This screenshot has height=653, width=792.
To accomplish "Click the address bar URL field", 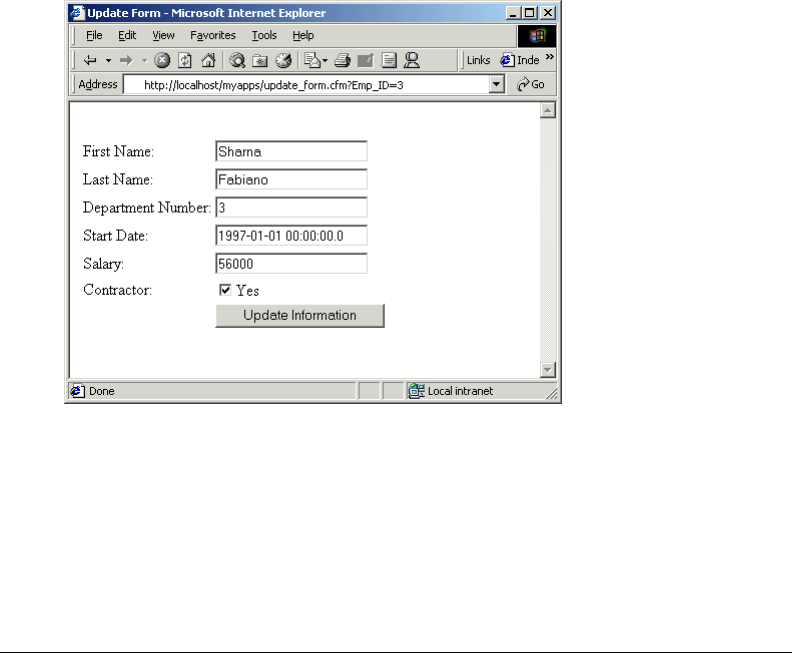I will point(307,84).
